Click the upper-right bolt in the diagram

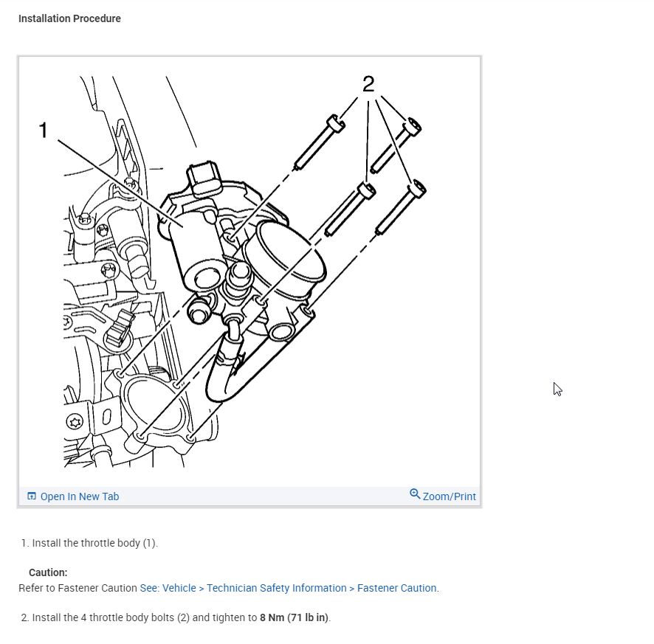(396, 145)
